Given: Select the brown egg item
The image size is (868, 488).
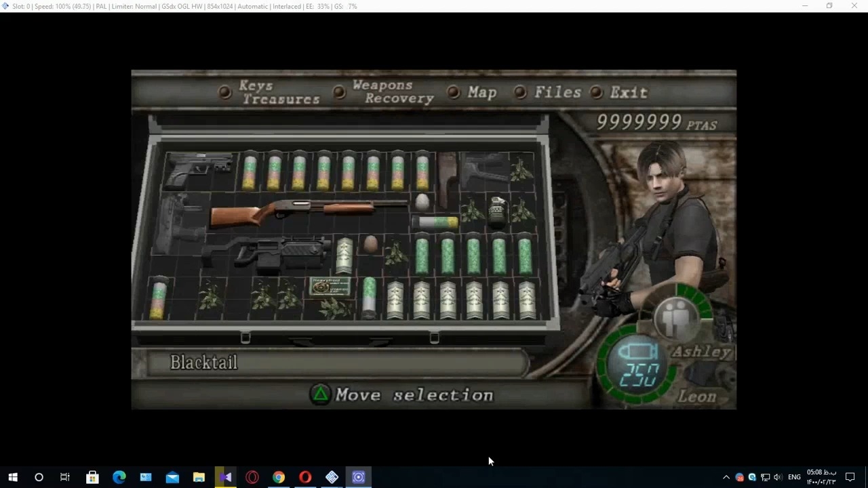Looking at the screenshot, I should coord(370,244).
